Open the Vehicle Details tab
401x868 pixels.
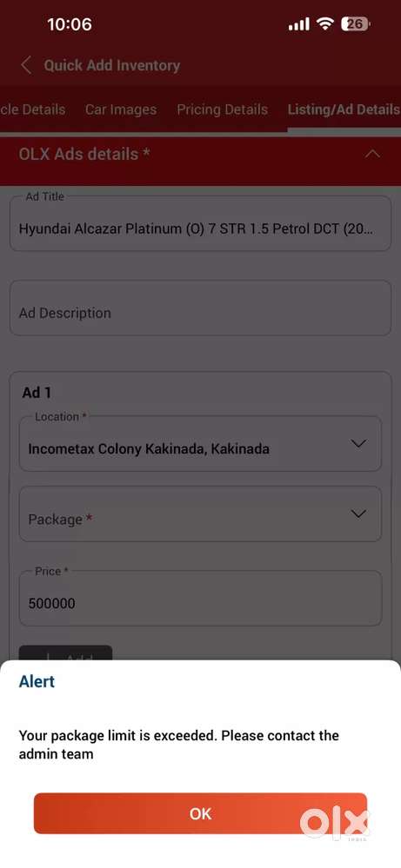tap(33, 109)
